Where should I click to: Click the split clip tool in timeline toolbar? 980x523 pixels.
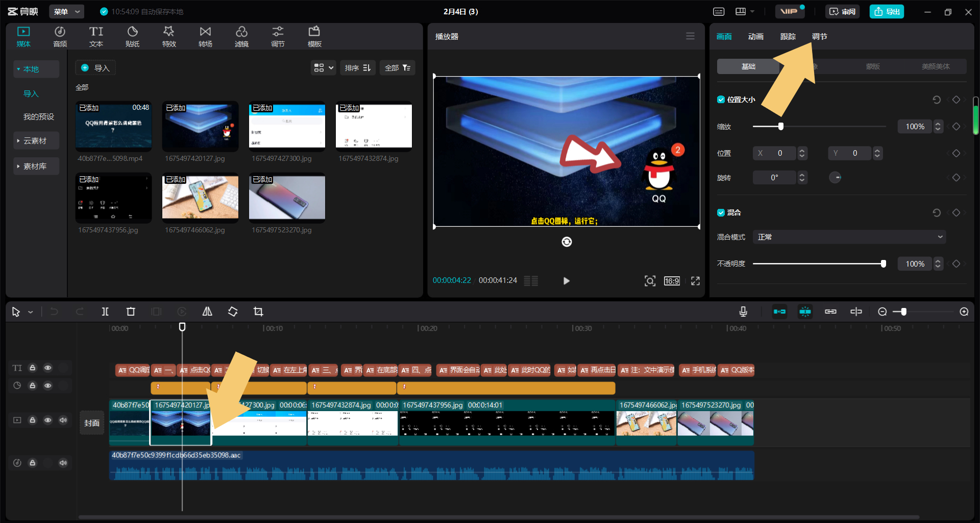(105, 312)
